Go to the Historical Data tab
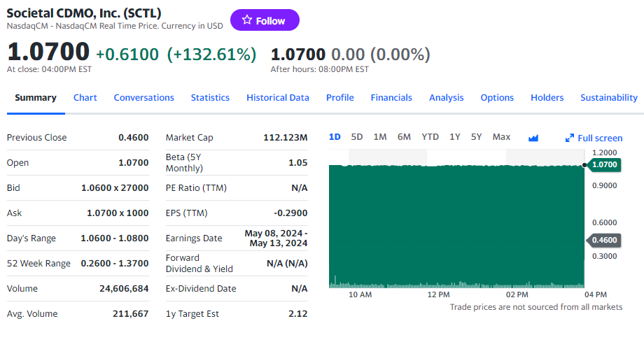This screenshot has width=644, height=342. (x=278, y=98)
